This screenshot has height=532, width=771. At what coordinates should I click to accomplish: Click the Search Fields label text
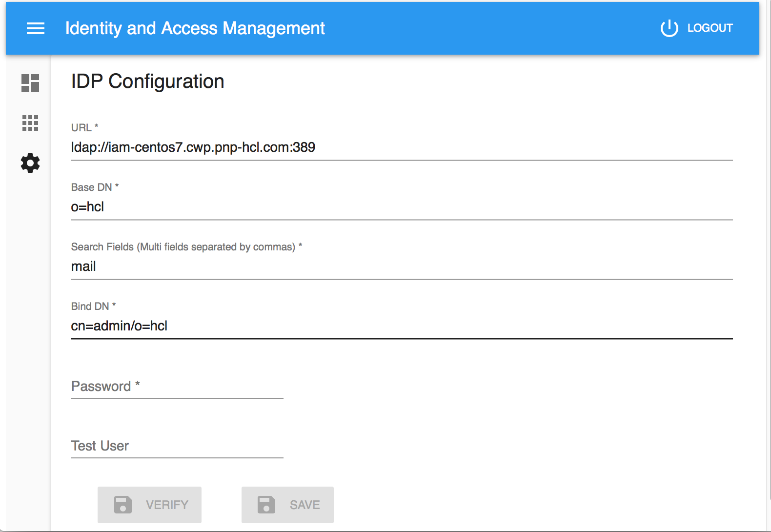click(186, 247)
